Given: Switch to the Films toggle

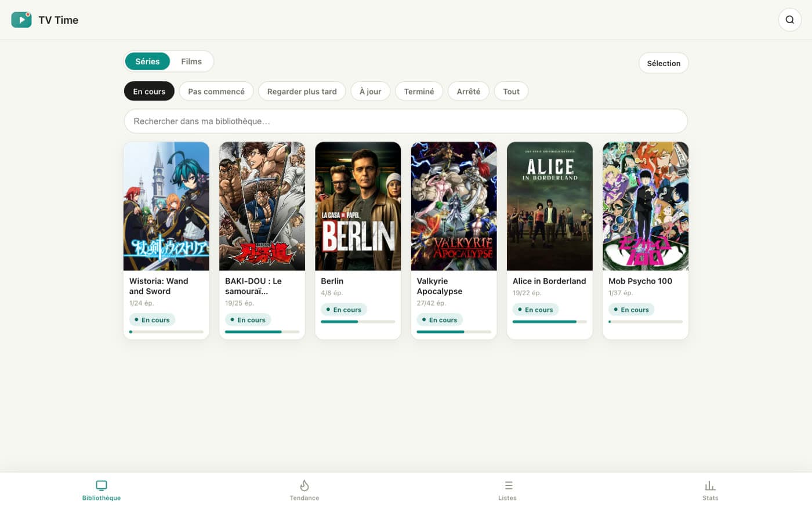Looking at the screenshot, I should tap(191, 61).
